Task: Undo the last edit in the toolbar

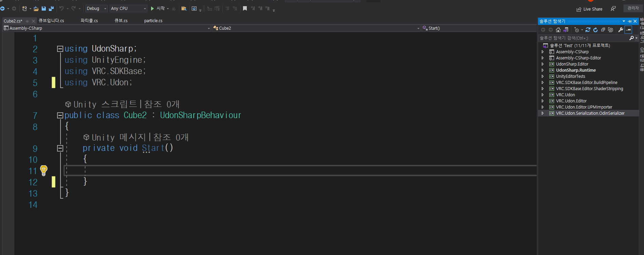Action: pos(62,9)
